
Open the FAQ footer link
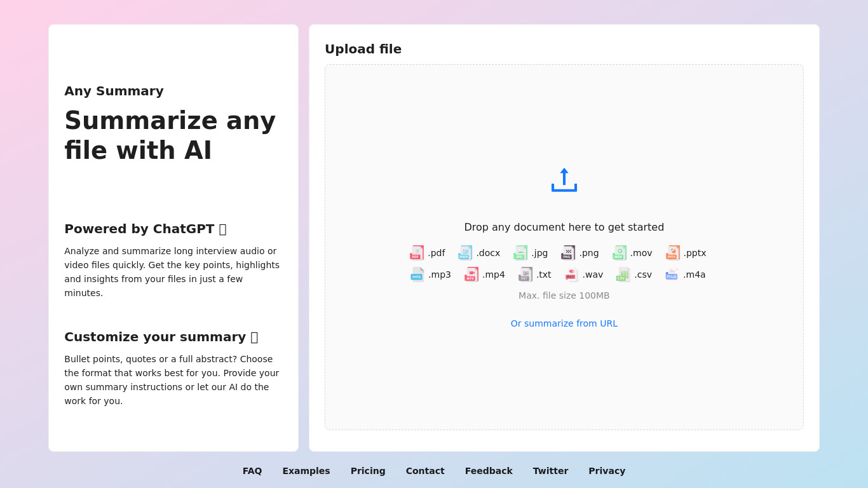click(x=252, y=471)
